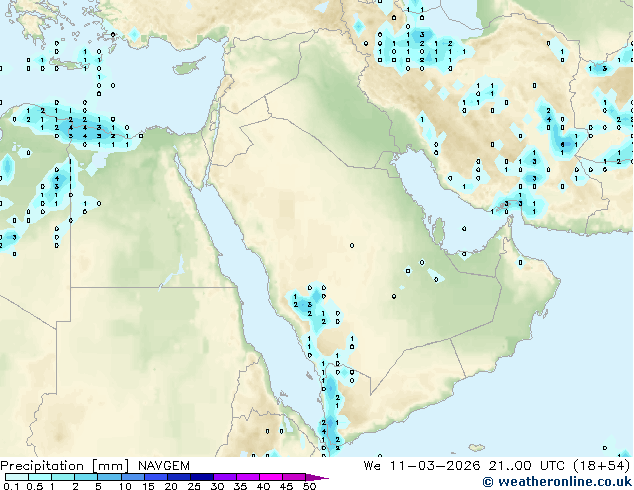Click the '25' legend scale label
This screenshot has width=634, height=490.
click(x=194, y=486)
